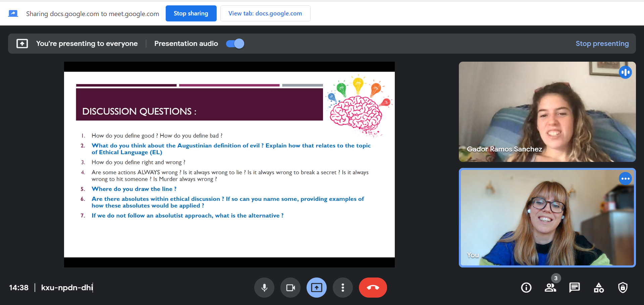The height and width of the screenshot is (305, 644).
Task: Click question 7 about absolutist approach
Action: [187, 216]
